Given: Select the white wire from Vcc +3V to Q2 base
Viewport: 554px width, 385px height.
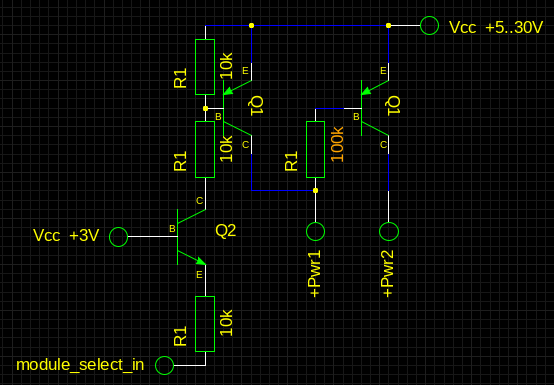Looking at the screenshot, I should [x=153, y=236].
